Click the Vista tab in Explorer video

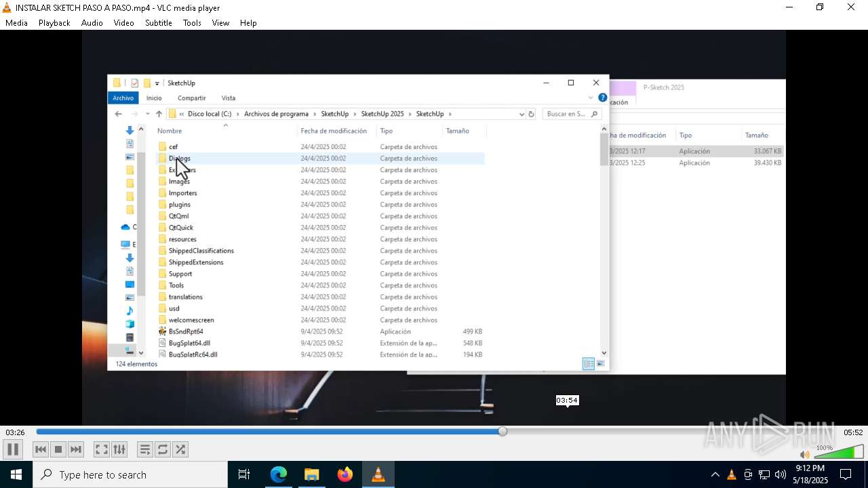[229, 98]
